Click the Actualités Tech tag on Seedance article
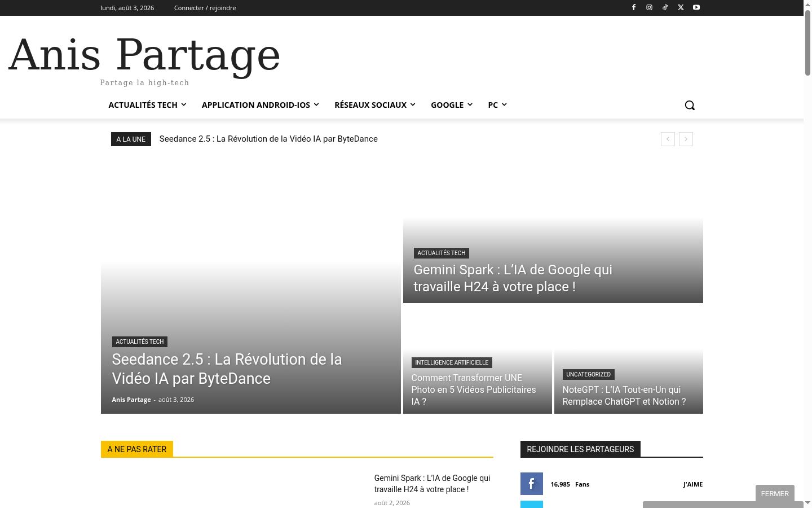 tap(140, 341)
